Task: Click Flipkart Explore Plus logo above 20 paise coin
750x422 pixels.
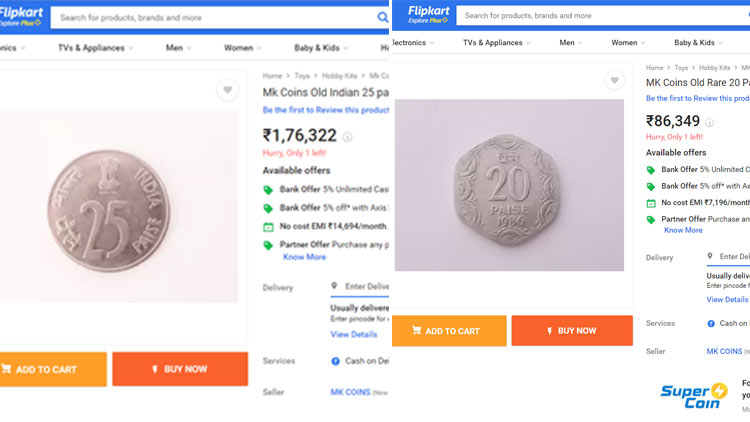Action: click(428, 15)
